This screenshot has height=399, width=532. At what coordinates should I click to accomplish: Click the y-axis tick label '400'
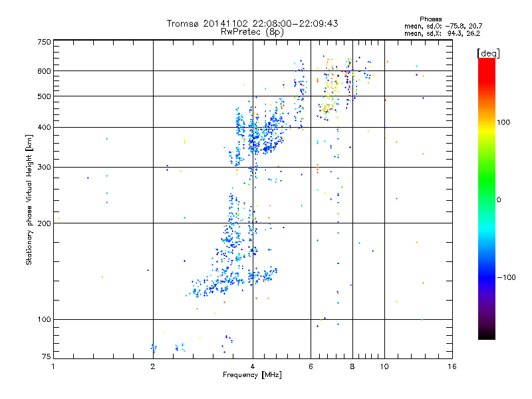(44, 128)
